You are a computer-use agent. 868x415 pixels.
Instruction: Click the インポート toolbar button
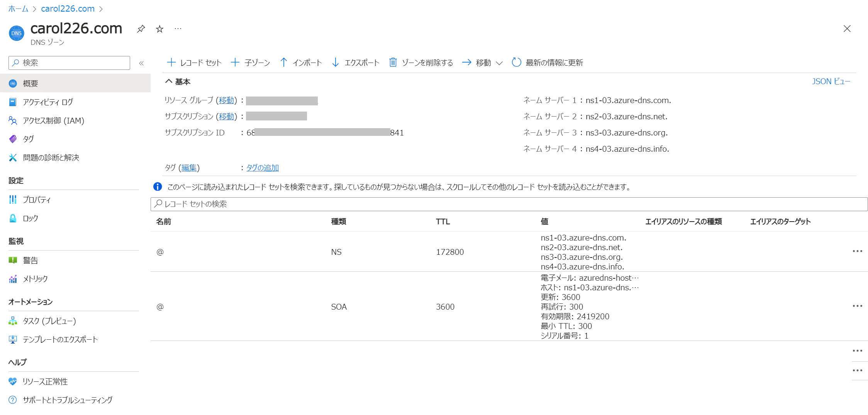click(x=301, y=63)
